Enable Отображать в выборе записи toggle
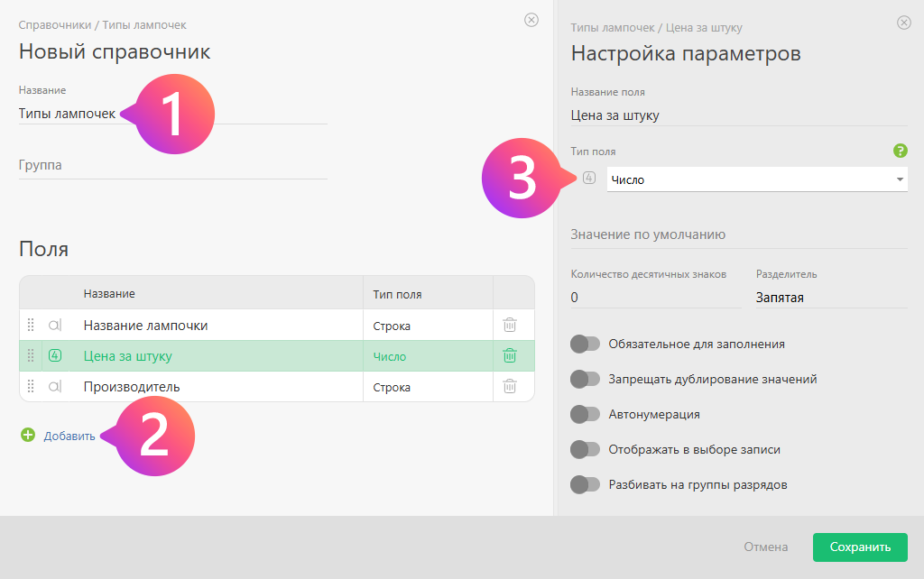This screenshot has height=579, width=924. [585, 449]
